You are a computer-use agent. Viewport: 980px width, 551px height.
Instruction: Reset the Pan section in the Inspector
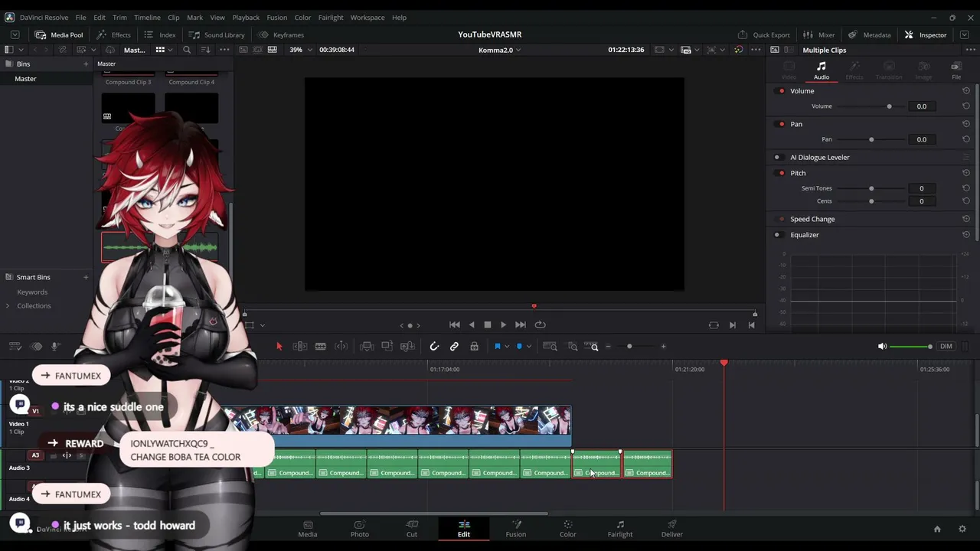click(966, 124)
